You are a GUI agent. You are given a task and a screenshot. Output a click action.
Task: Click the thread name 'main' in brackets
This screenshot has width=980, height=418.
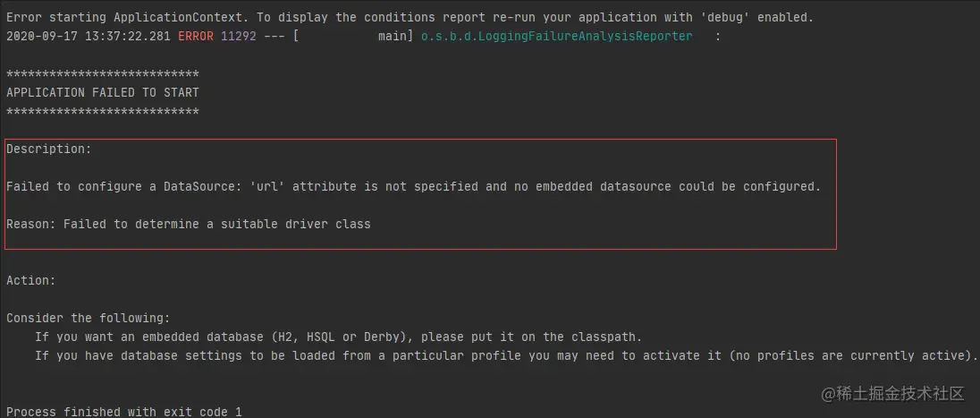392,37
